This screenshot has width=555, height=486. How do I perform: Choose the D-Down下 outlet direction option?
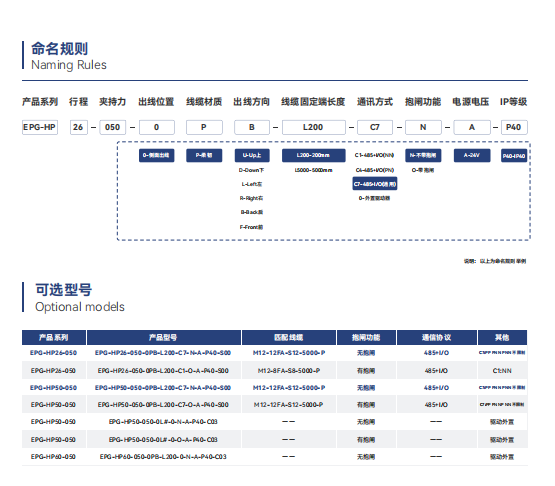click(x=251, y=170)
